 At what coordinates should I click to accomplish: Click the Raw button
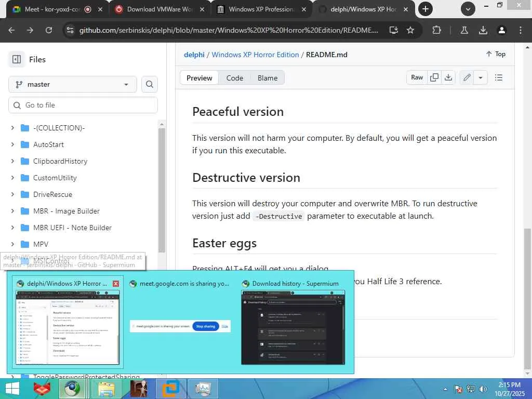point(417,78)
